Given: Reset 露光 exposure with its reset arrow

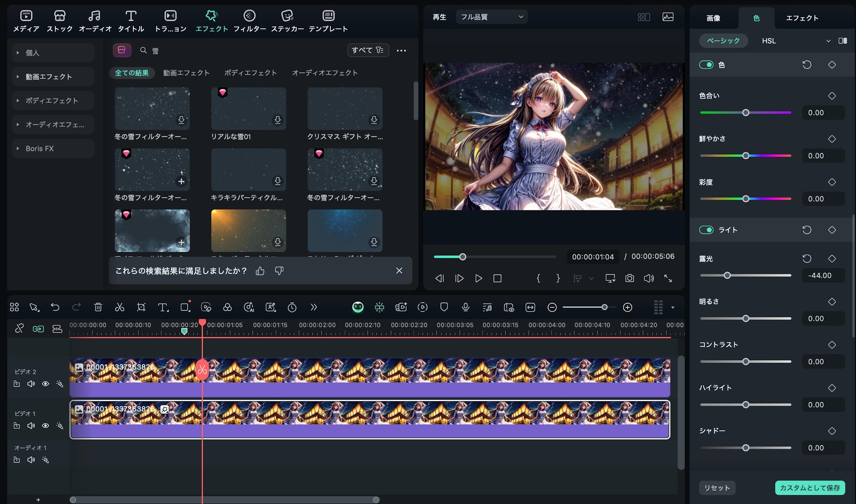Looking at the screenshot, I should pyautogui.click(x=807, y=259).
